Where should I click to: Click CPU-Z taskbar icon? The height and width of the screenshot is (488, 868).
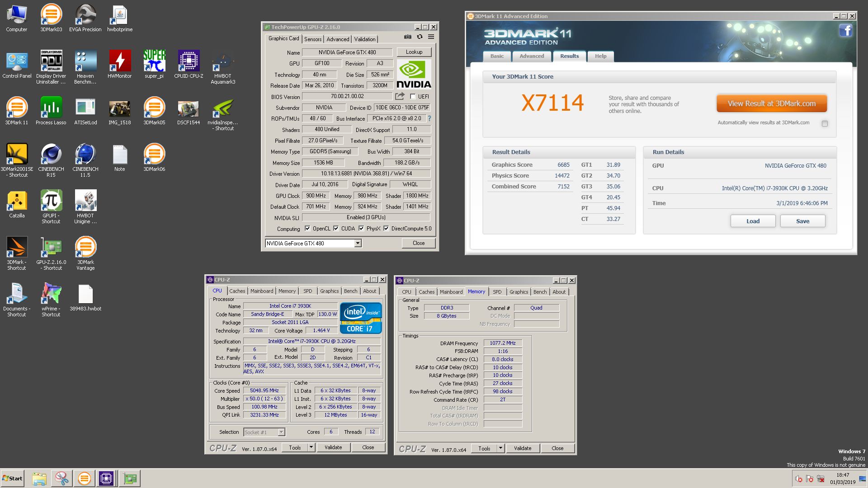(106, 479)
